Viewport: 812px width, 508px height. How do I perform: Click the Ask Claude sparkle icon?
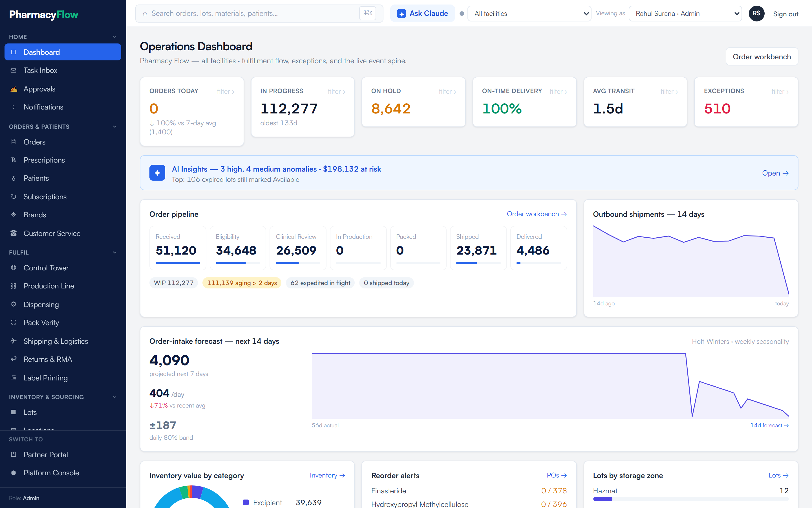point(401,14)
